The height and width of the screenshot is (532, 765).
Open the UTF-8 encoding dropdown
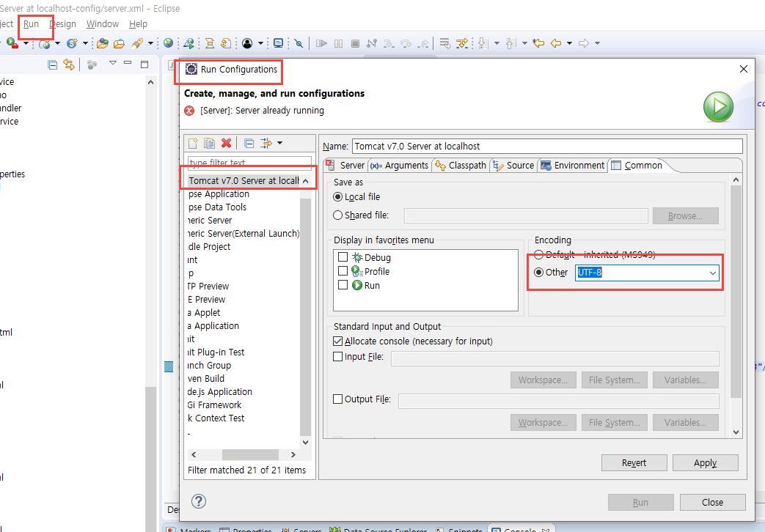coord(713,273)
